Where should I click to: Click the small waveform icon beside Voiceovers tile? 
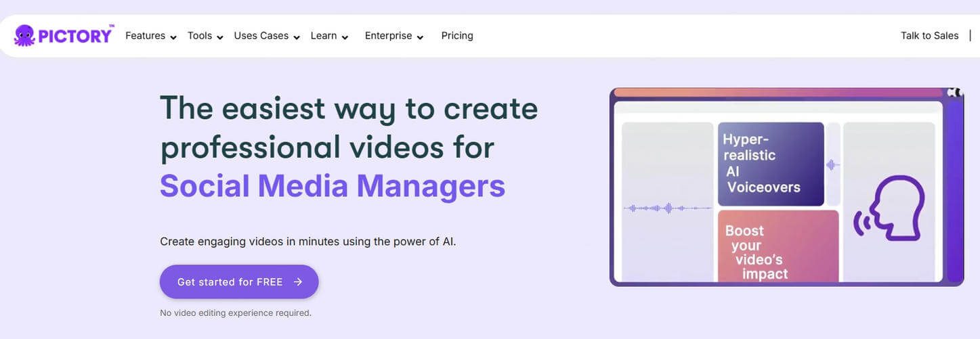click(833, 165)
